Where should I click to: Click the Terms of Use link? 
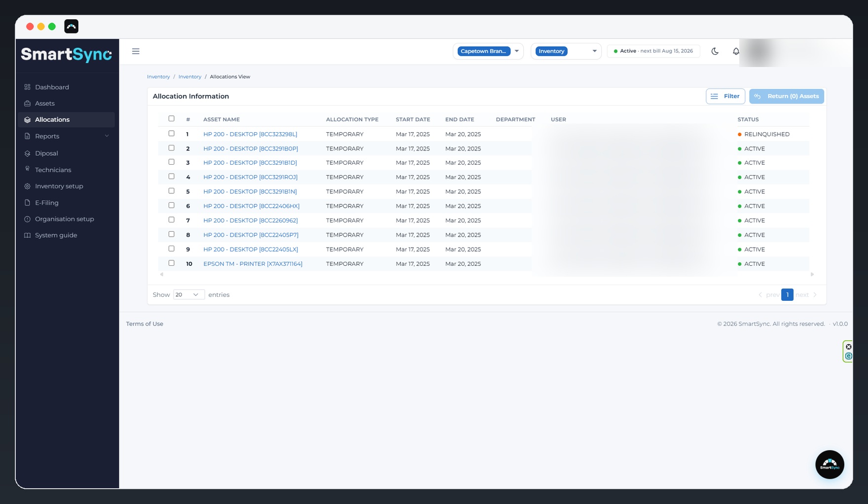coord(145,324)
